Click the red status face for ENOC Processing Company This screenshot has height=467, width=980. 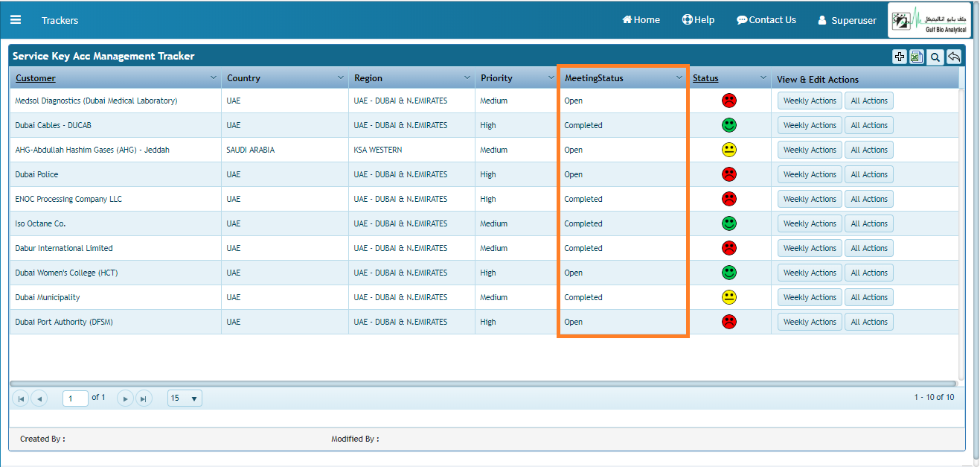pyautogui.click(x=729, y=199)
